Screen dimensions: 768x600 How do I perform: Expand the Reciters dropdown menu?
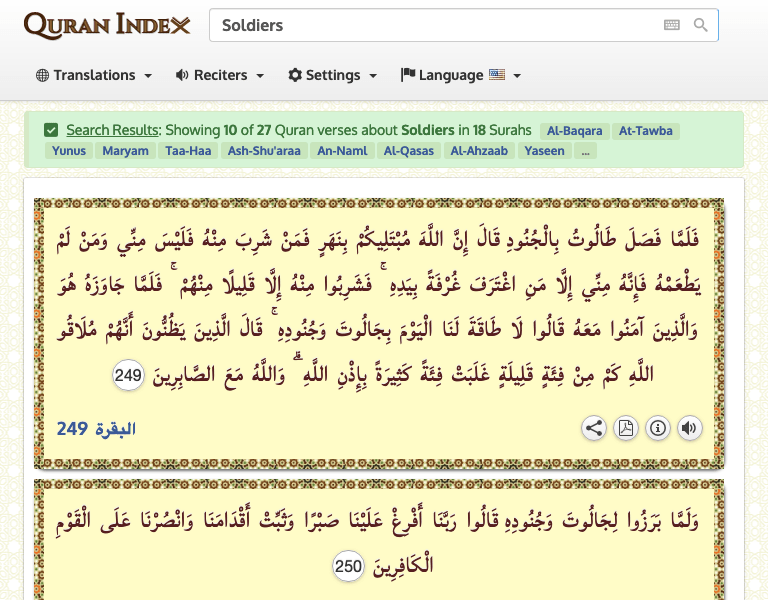[220, 75]
